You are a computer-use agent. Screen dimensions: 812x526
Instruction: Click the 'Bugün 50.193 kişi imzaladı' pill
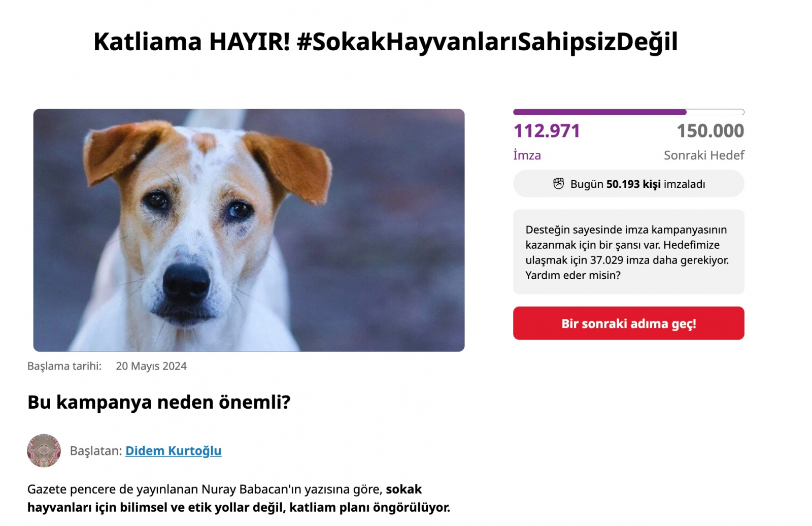click(x=628, y=184)
